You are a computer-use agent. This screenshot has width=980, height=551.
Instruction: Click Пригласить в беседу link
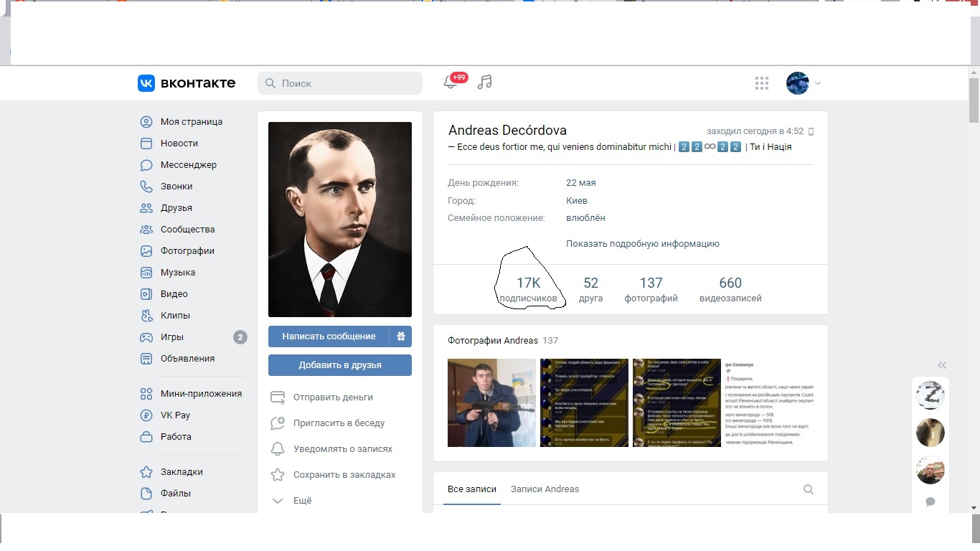pos(339,423)
